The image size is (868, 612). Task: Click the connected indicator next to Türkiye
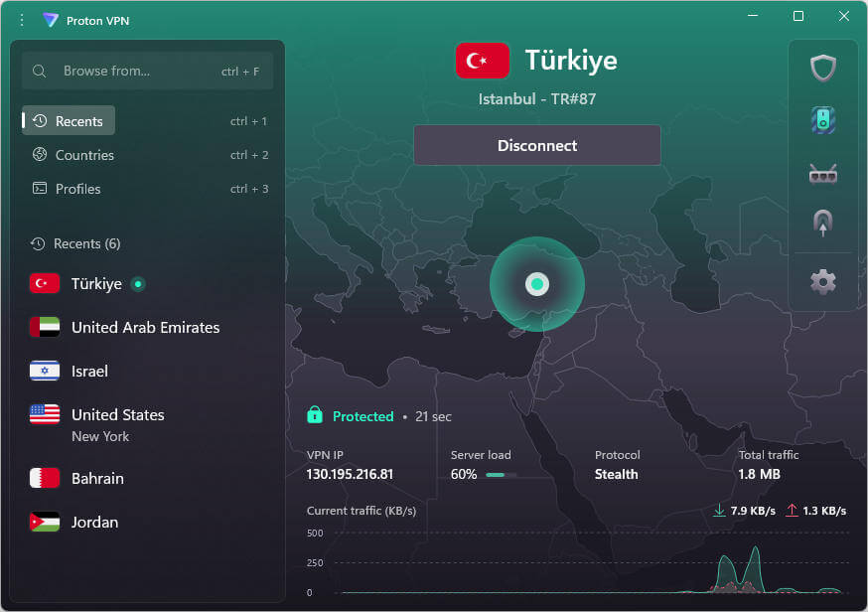click(138, 284)
